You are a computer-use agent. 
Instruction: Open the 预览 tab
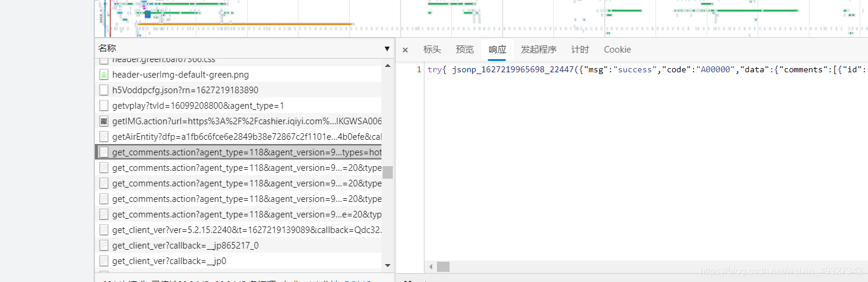click(465, 50)
